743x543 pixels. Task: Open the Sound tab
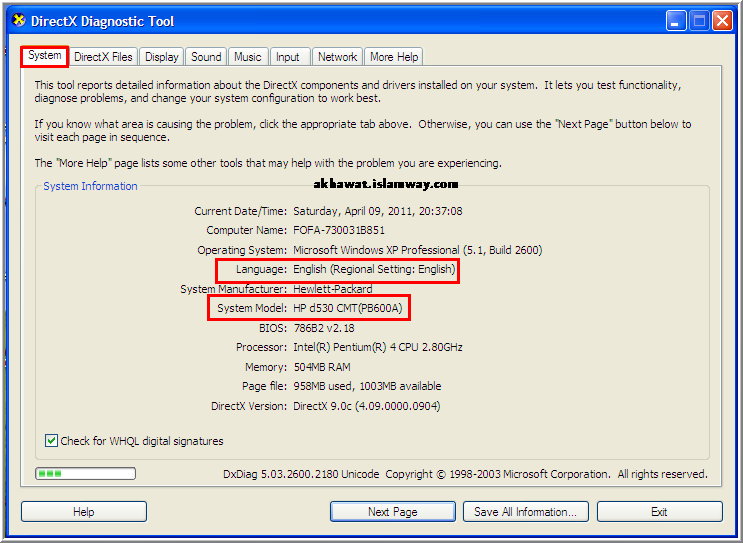(206, 57)
